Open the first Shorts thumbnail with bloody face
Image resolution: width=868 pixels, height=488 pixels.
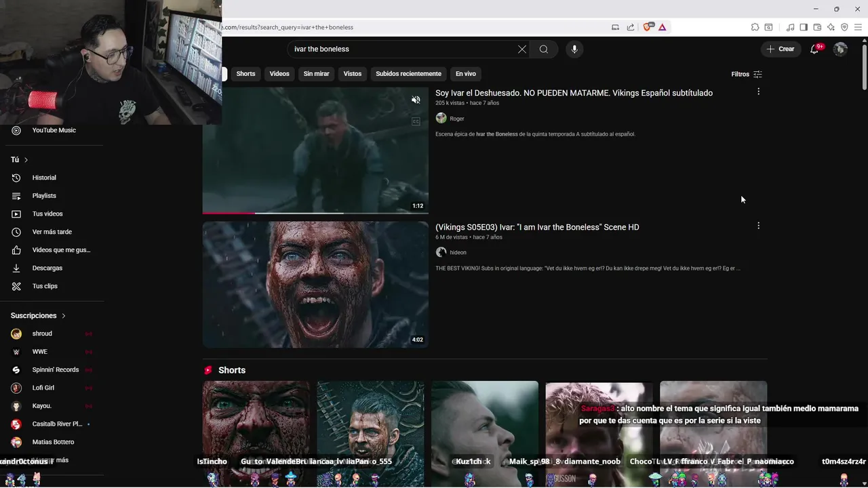(256, 434)
